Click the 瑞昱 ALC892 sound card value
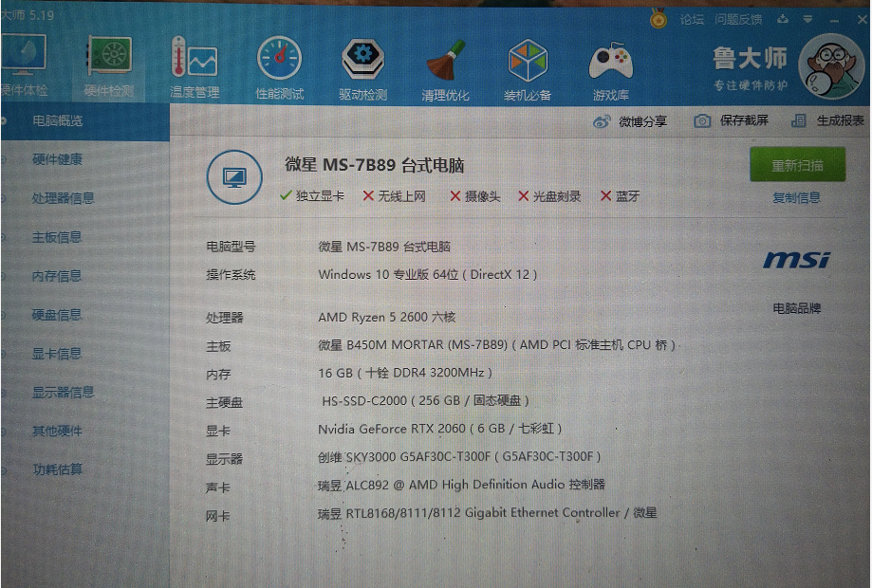Image resolution: width=872 pixels, height=588 pixels. 461,485
